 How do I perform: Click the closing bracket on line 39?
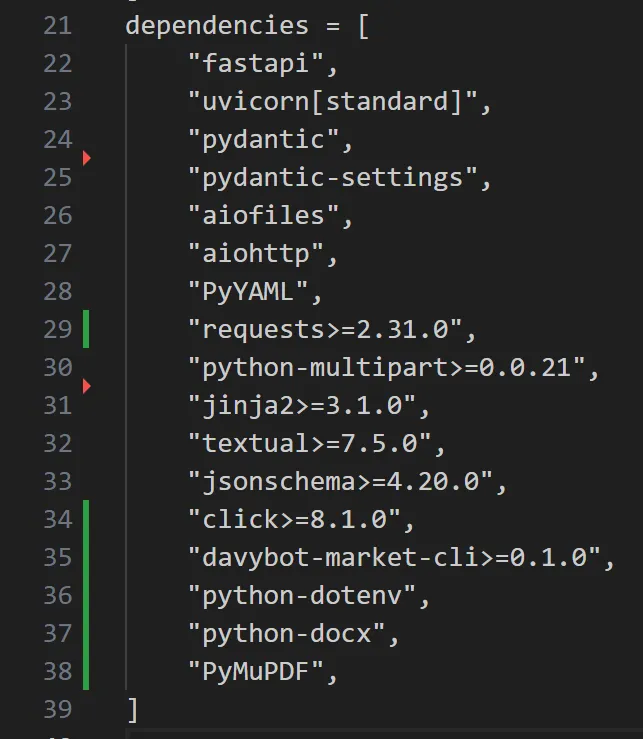(x=133, y=710)
